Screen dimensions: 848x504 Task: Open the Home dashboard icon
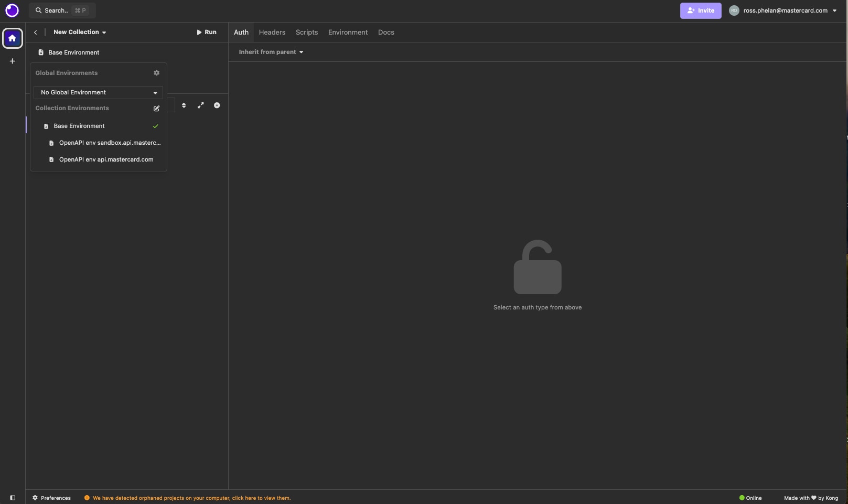[x=13, y=38]
